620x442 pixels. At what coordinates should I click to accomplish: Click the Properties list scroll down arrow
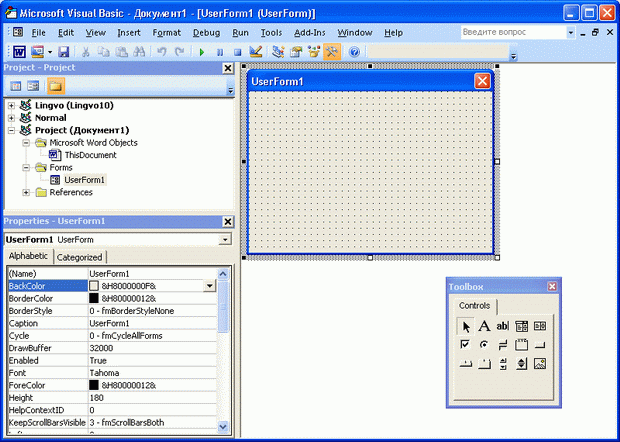coord(223,427)
